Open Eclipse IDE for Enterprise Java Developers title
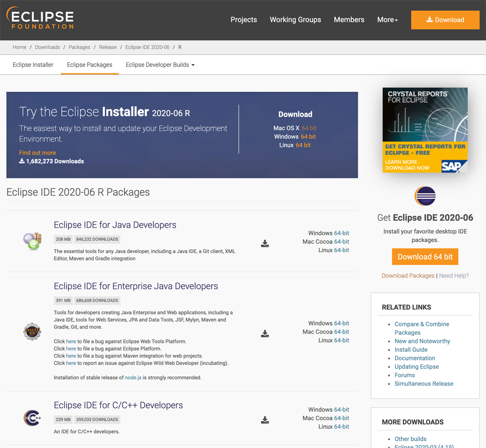This screenshot has width=486, height=448. click(x=136, y=286)
